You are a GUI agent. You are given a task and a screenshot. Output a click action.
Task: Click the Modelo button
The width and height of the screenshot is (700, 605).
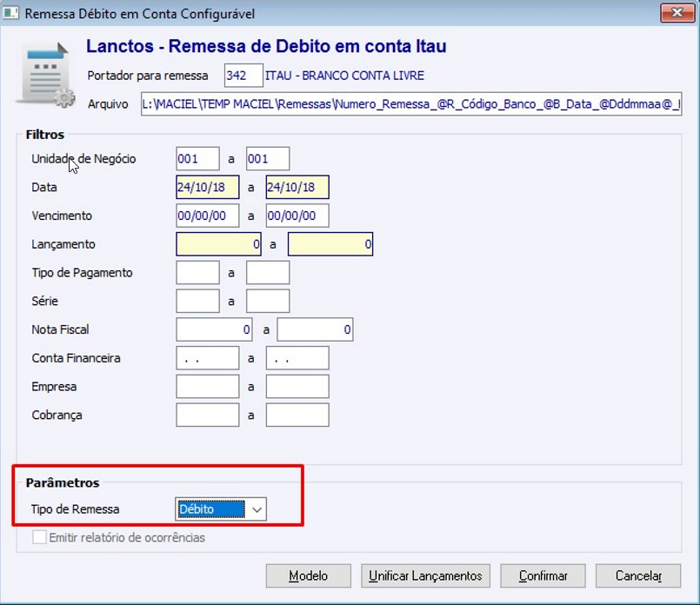point(308,575)
